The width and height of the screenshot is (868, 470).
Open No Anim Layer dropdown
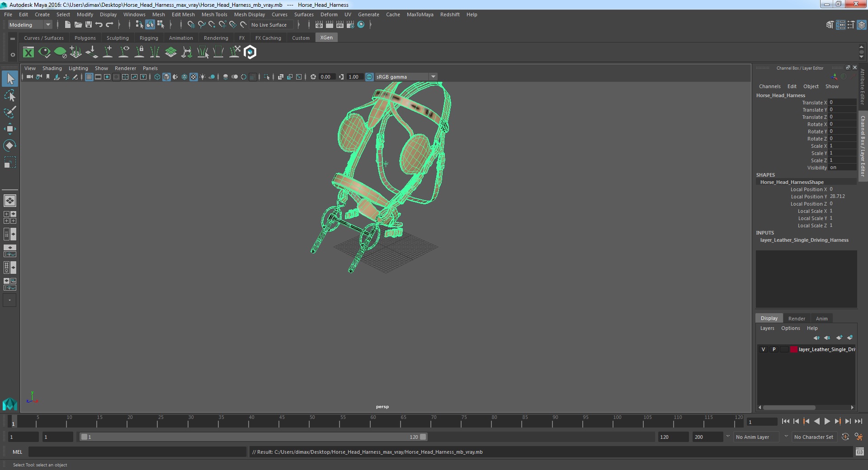tap(757, 437)
